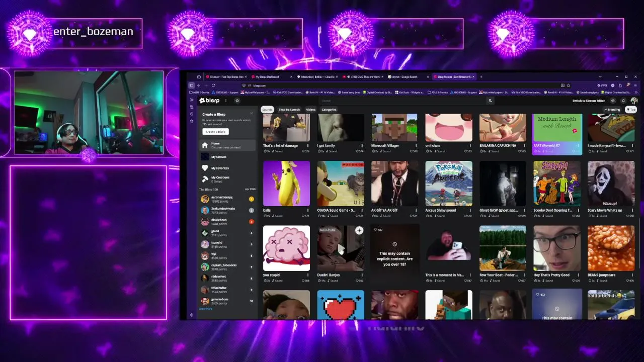Play the Arceus Shiny sound thumbnail

click(449, 184)
